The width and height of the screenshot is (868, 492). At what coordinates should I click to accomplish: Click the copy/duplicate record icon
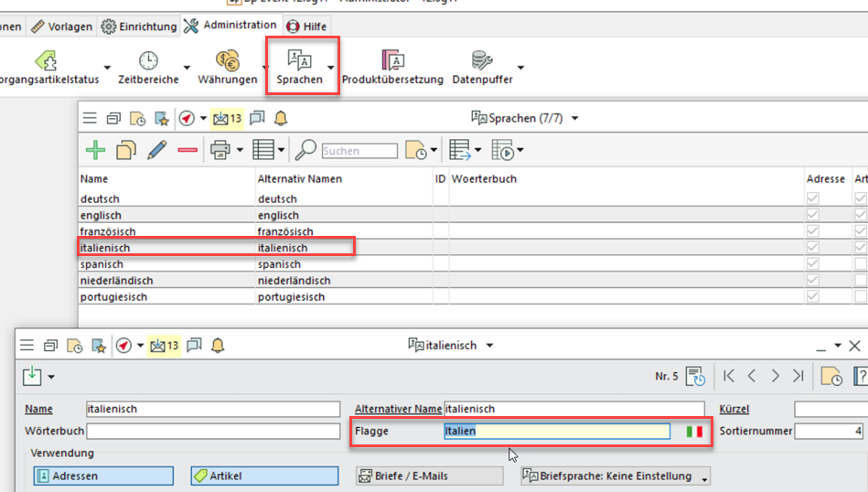[126, 150]
